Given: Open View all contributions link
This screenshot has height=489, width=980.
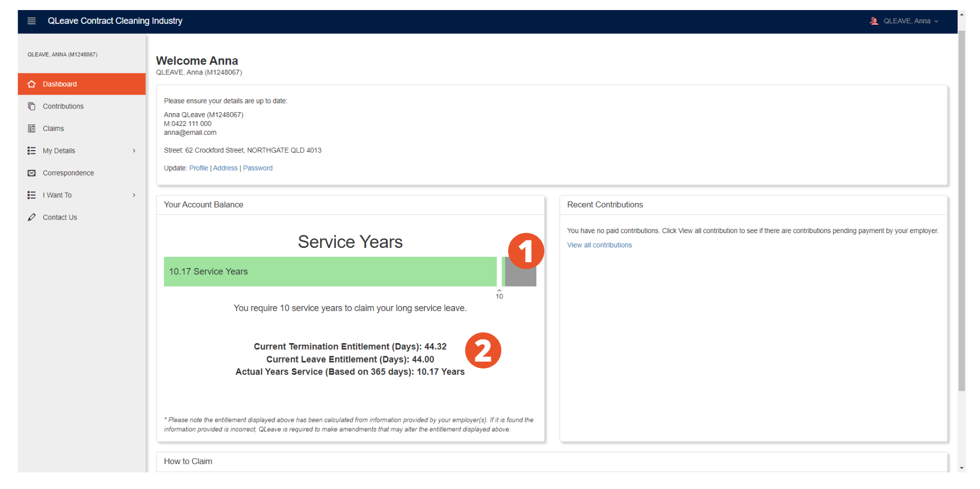Looking at the screenshot, I should 600,245.
